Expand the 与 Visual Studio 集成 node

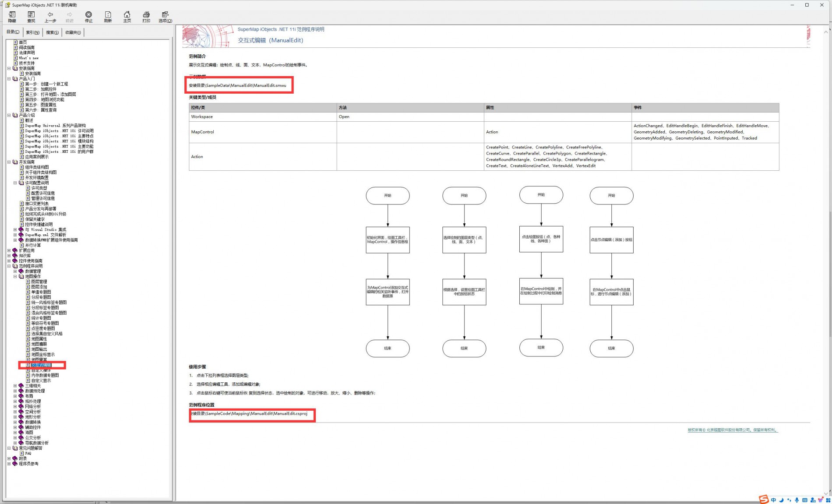pos(15,230)
